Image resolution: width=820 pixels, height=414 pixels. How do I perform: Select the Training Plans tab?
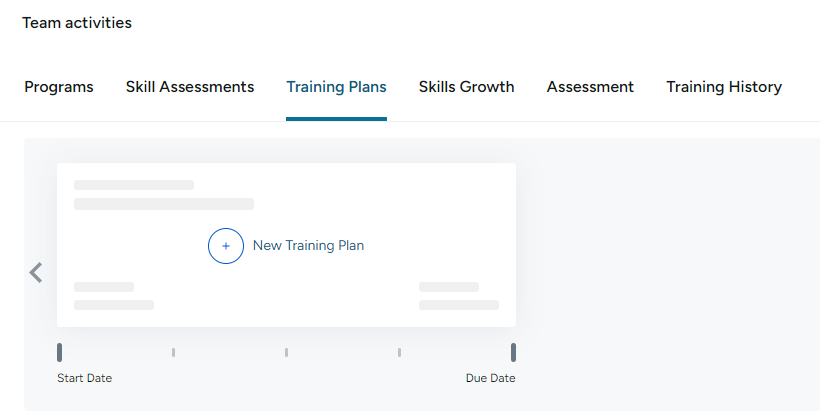click(x=336, y=87)
